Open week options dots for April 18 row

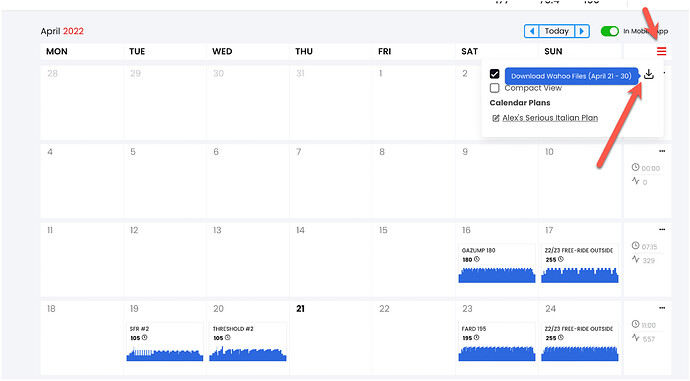(662, 308)
